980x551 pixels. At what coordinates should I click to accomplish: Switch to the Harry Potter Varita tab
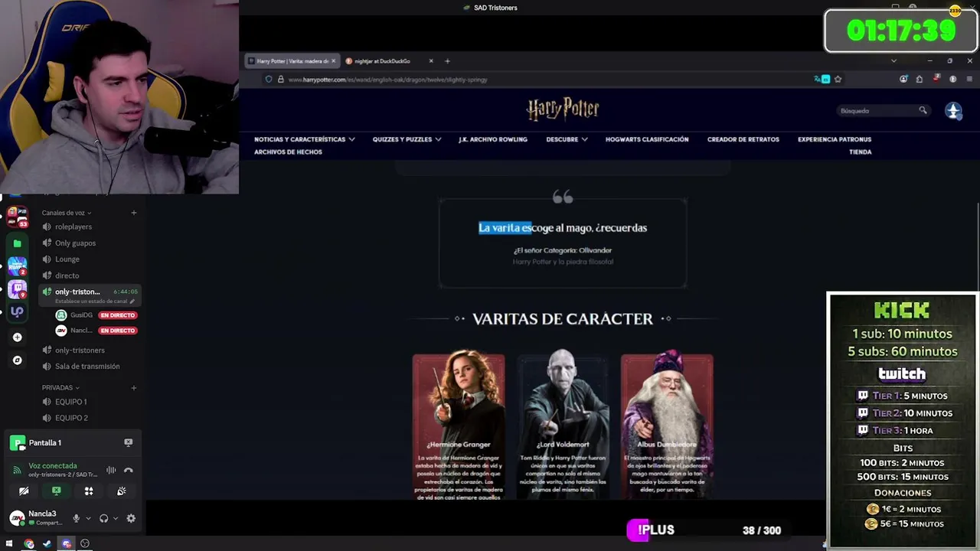pos(292,61)
